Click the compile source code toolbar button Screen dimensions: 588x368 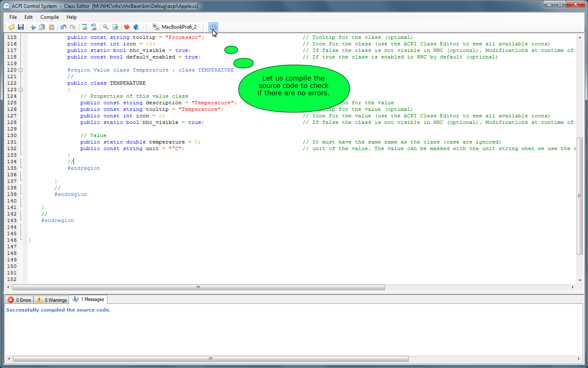click(x=213, y=27)
